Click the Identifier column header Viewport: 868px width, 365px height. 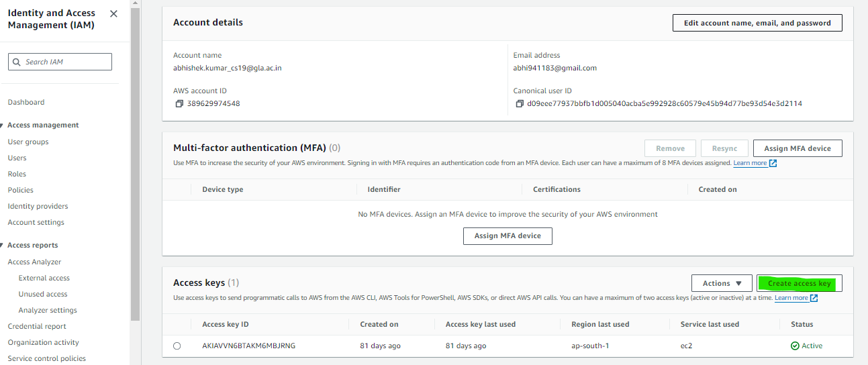[x=384, y=190]
